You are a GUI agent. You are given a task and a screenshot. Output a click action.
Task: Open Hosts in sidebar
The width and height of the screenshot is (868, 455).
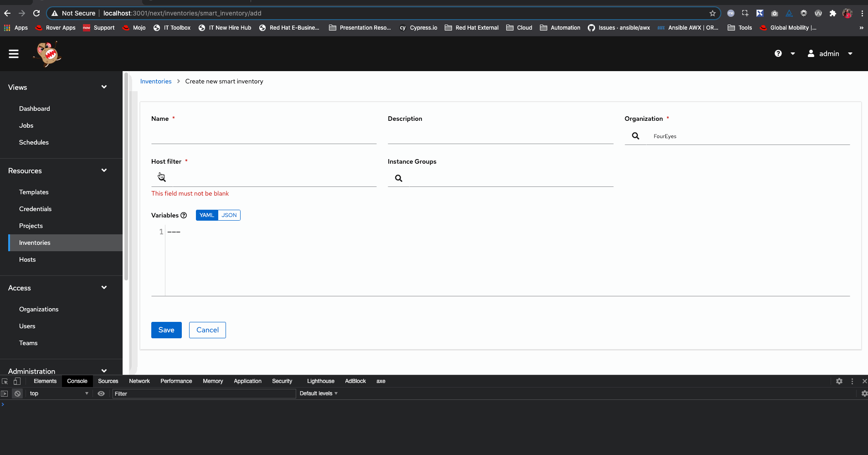(x=27, y=259)
